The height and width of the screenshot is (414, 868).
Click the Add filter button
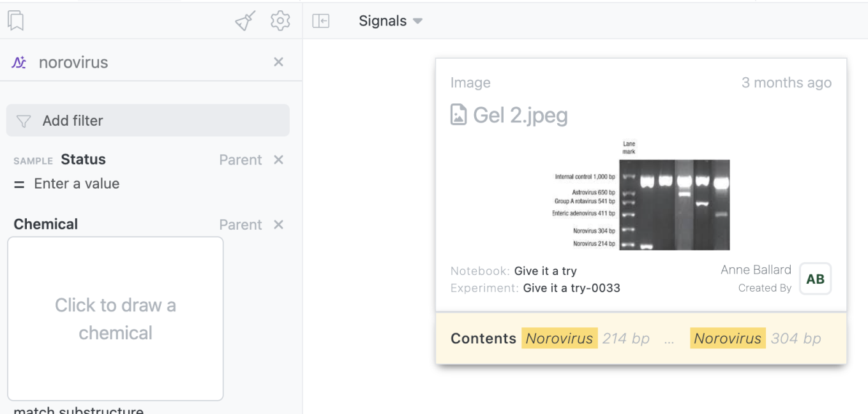click(147, 121)
